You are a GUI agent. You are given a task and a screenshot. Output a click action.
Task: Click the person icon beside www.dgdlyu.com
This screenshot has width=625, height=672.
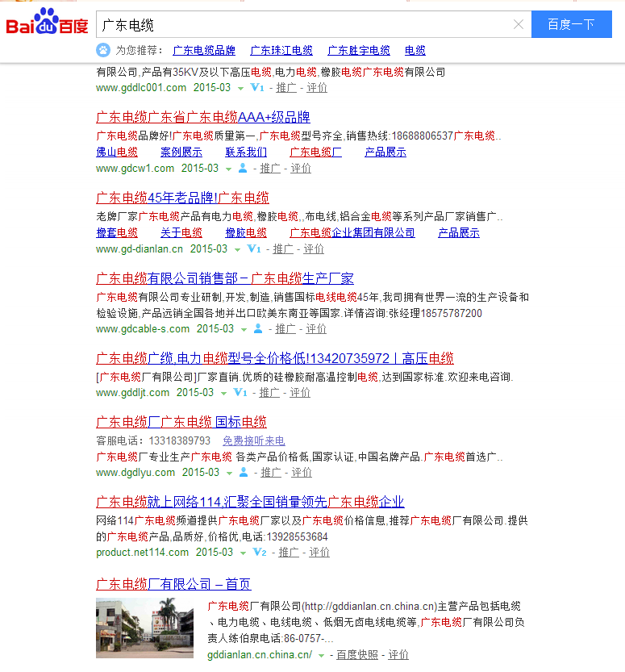[244, 472]
